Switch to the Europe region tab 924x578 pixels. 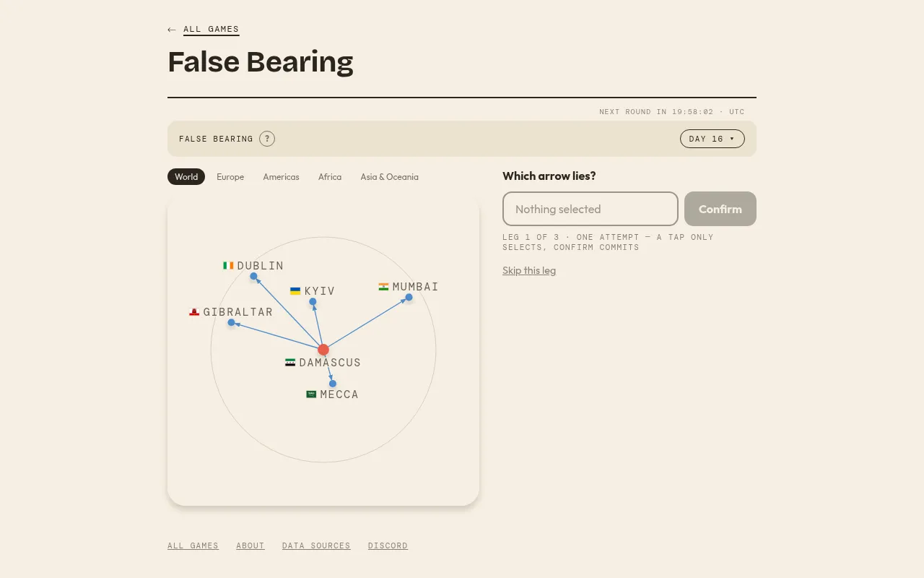(x=230, y=177)
